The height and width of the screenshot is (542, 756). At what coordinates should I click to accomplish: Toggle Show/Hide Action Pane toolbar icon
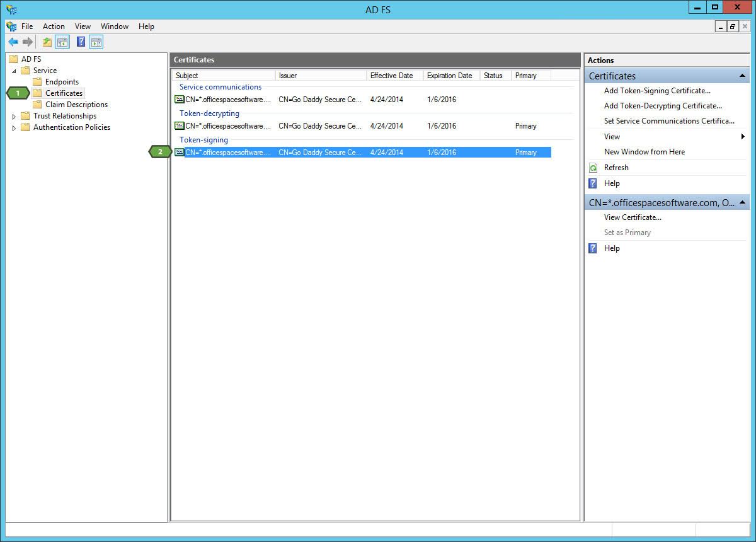96,42
